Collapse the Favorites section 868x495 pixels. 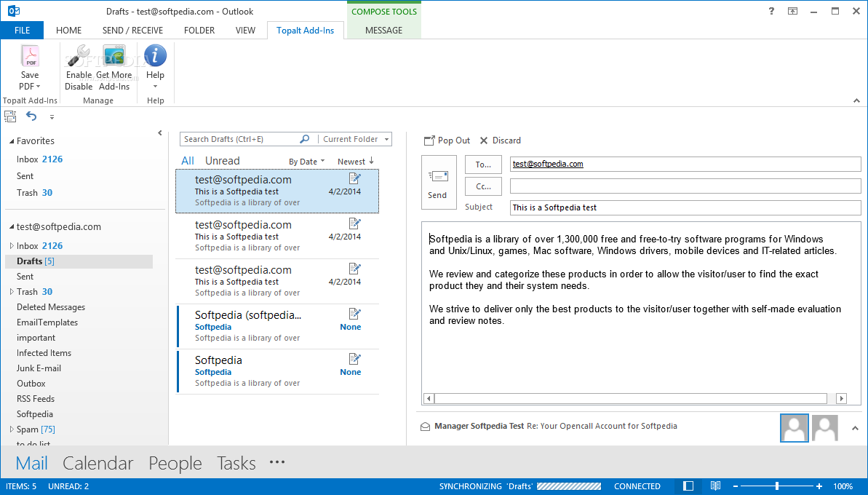point(11,142)
